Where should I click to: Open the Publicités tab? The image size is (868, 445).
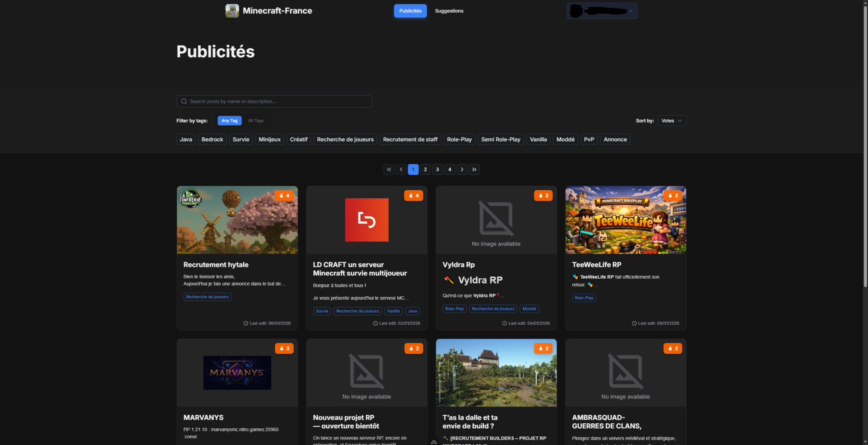pyautogui.click(x=410, y=11)
